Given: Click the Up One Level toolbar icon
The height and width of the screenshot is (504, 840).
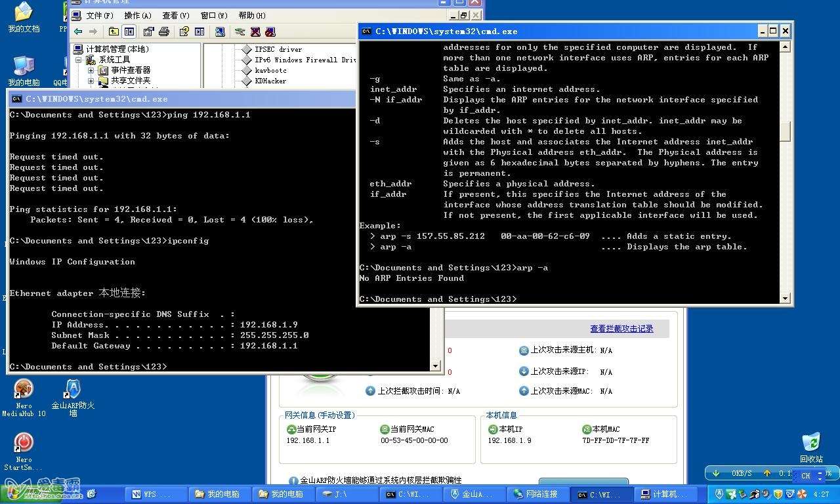Looking at the screenshot, I should 114,31.
